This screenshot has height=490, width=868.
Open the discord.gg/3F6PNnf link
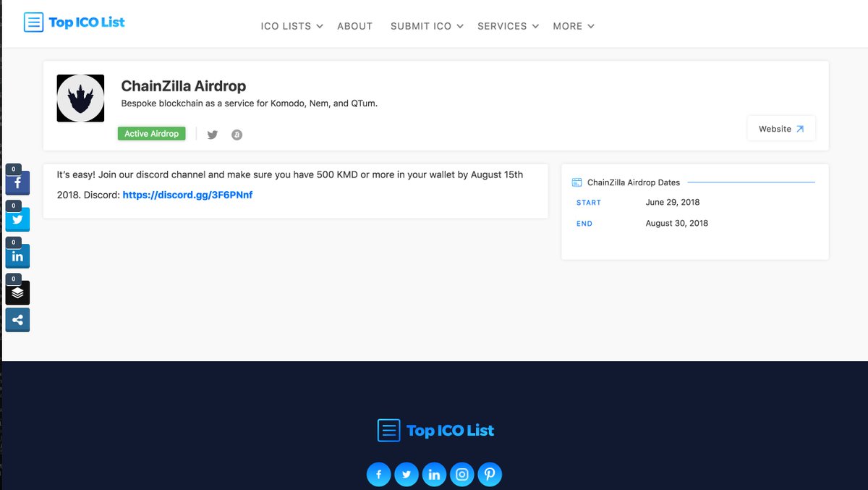[x=188, y=195]
